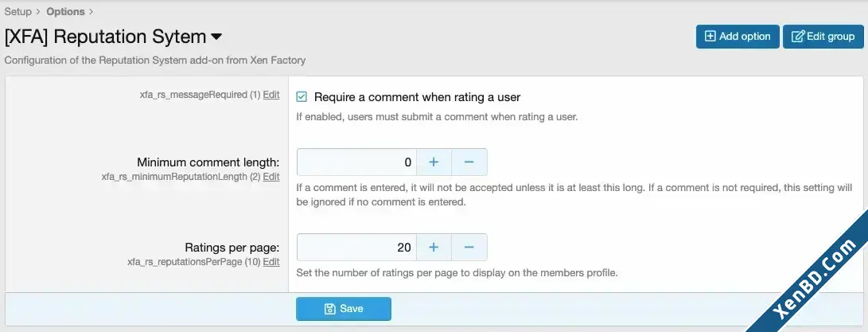Go to Setup in breadcrumb
The width and height of the screenshot is (868, 332).
18,11
